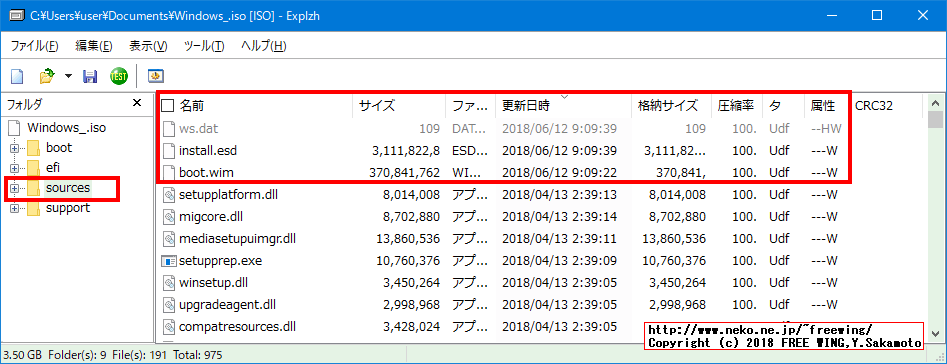The width and height of the screenshot is (947, 364).
Task: Click the Save floppy disk icon
Action: point(91,76)
